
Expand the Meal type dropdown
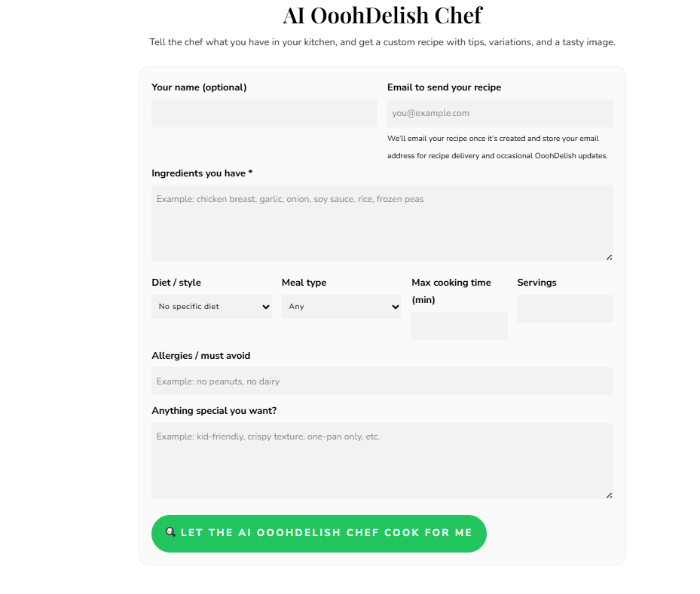coord(341,307)
